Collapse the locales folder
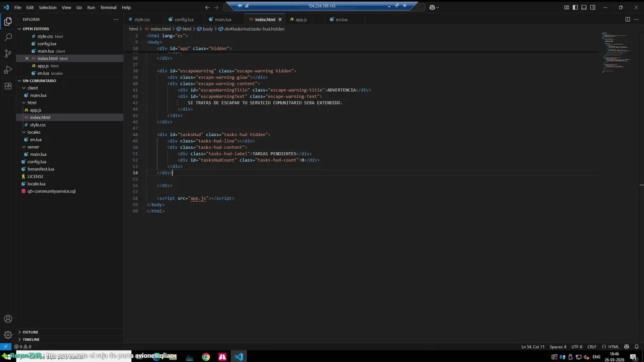Image resolution: width=644 pixels, height=362 pixels. [x=24, y=132]
